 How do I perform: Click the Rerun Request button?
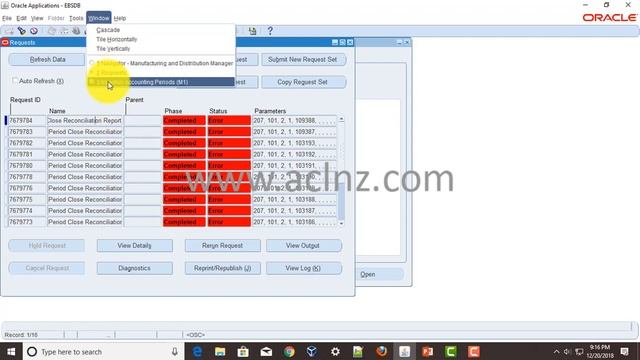(x=222, y=246)
